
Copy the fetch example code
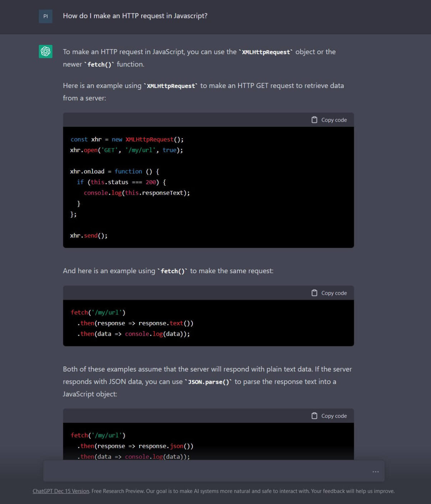329,293
